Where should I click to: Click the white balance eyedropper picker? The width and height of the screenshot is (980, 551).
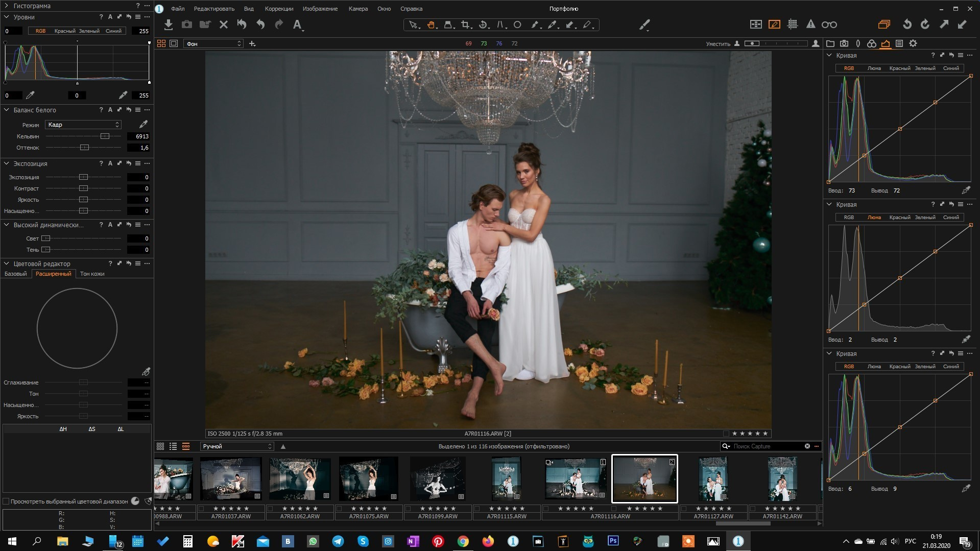(144, 124)
